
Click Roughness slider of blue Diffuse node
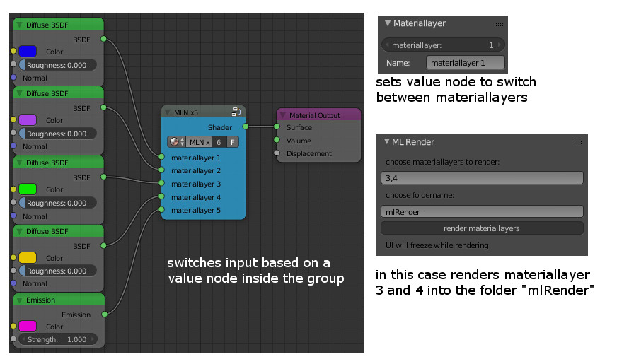(x=58, y=65)
